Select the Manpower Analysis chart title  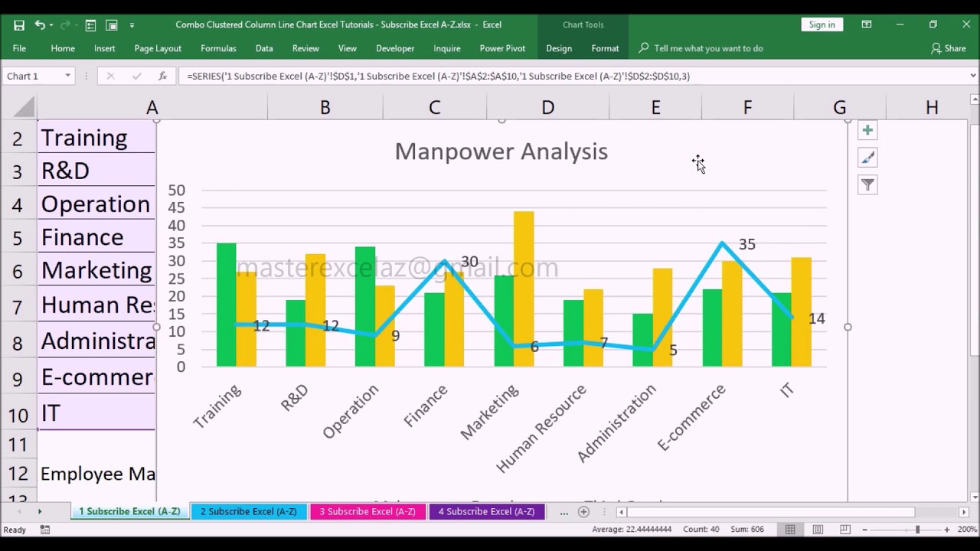pos(501,152)
